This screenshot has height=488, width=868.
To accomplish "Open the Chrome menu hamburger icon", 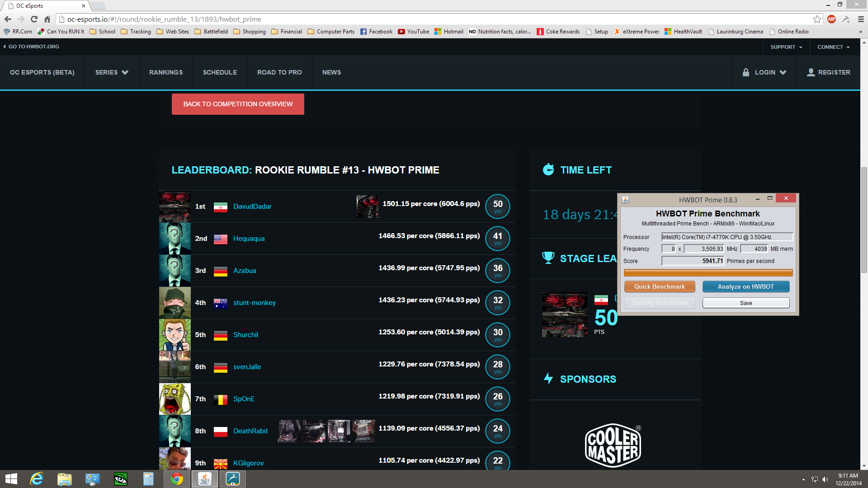I will pyautogui.click(x=861, y=19).
